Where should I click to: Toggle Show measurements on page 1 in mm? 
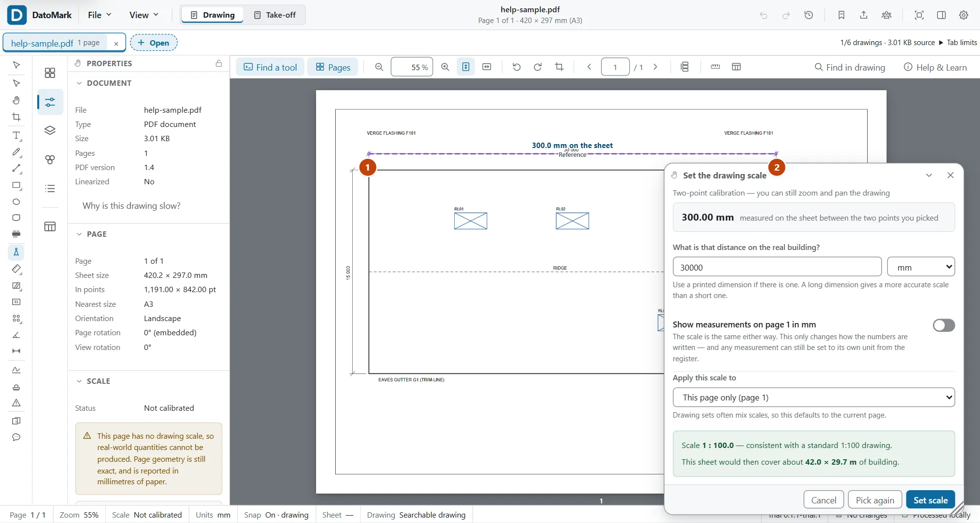pyautogui.click(x=944, y=325)
